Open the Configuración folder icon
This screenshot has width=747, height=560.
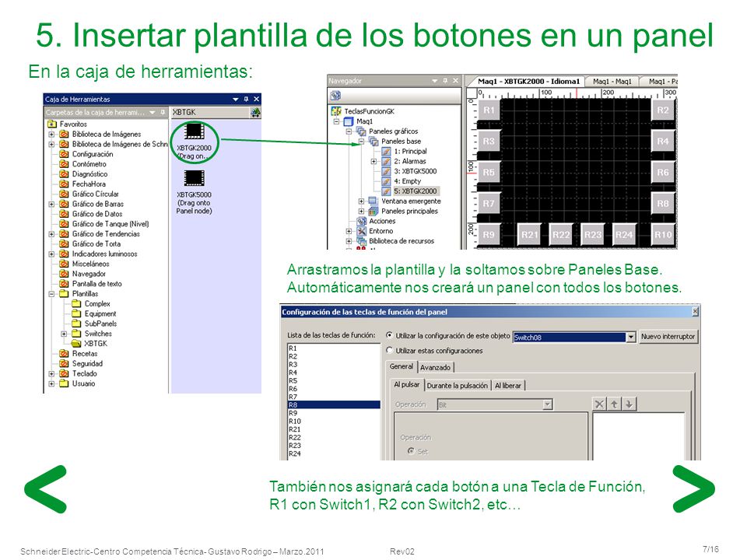pyautogui.click(x=64, y=154)
